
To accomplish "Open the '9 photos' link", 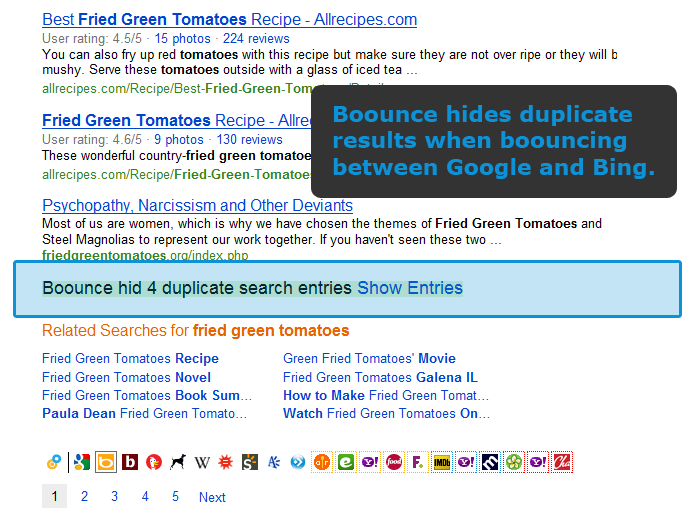I will coord(179,140).
